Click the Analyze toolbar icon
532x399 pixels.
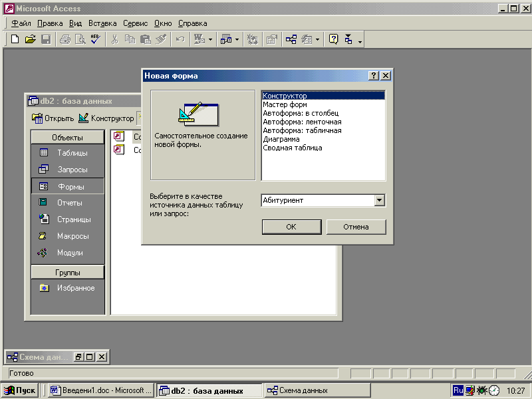(x=226, y=39)
